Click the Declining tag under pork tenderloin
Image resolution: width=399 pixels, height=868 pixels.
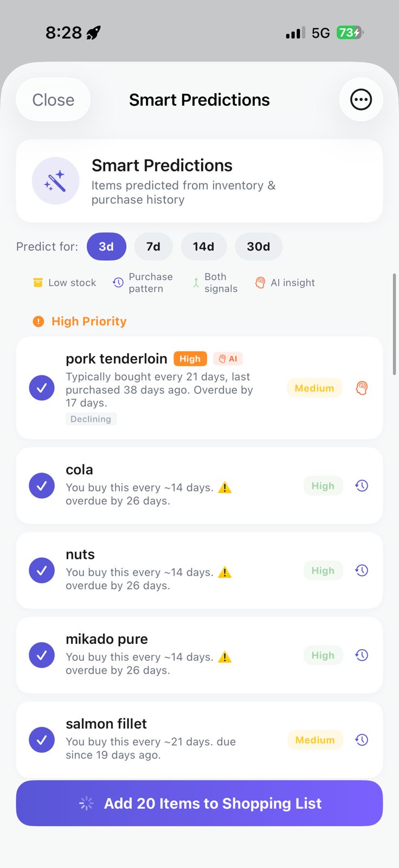[x=91, y=418]
